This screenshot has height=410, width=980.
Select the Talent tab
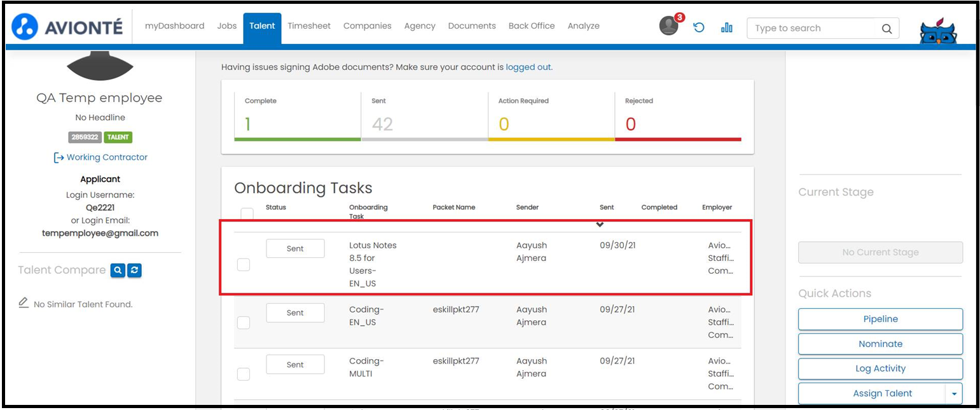click(262, 28)
